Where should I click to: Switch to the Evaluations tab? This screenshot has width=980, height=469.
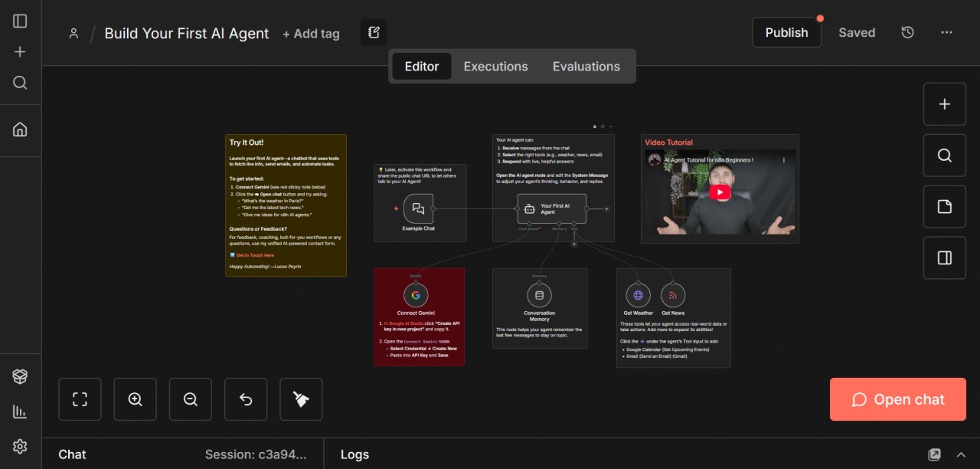586,67
